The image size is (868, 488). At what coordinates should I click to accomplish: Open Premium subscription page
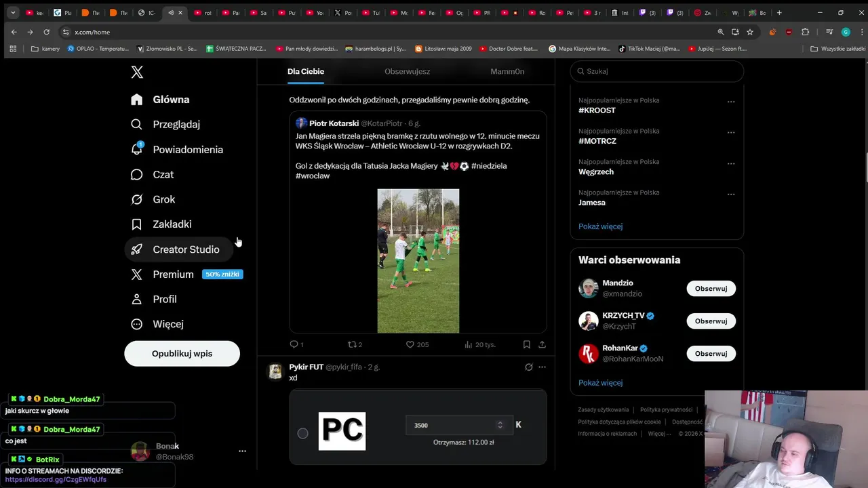(x=187, y=274)
